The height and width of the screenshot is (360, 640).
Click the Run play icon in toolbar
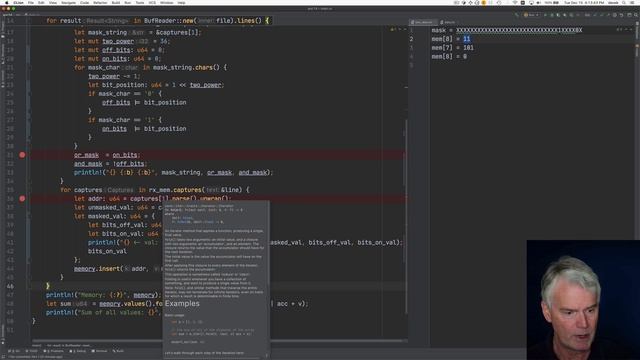pos(545,15)
